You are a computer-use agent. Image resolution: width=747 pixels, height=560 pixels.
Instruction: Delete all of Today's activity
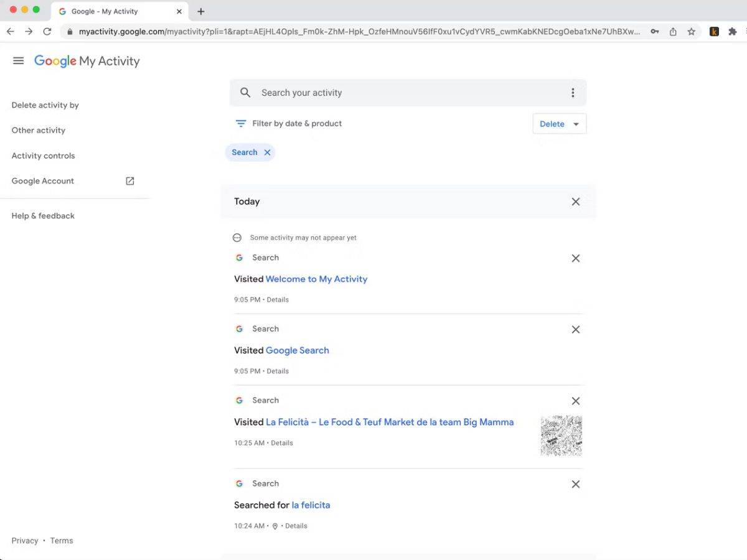coord(575,202)
